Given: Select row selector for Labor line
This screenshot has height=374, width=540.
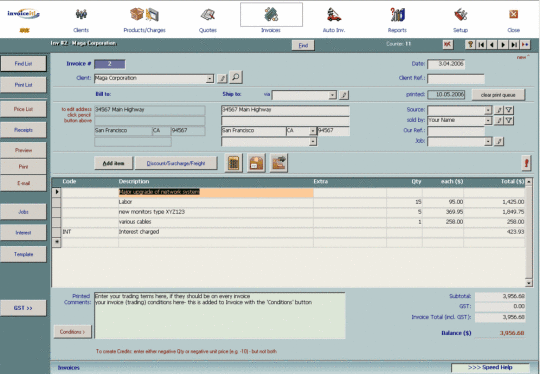Looking at the screenshot, I should pyautogui.click(x=56, y=202).
